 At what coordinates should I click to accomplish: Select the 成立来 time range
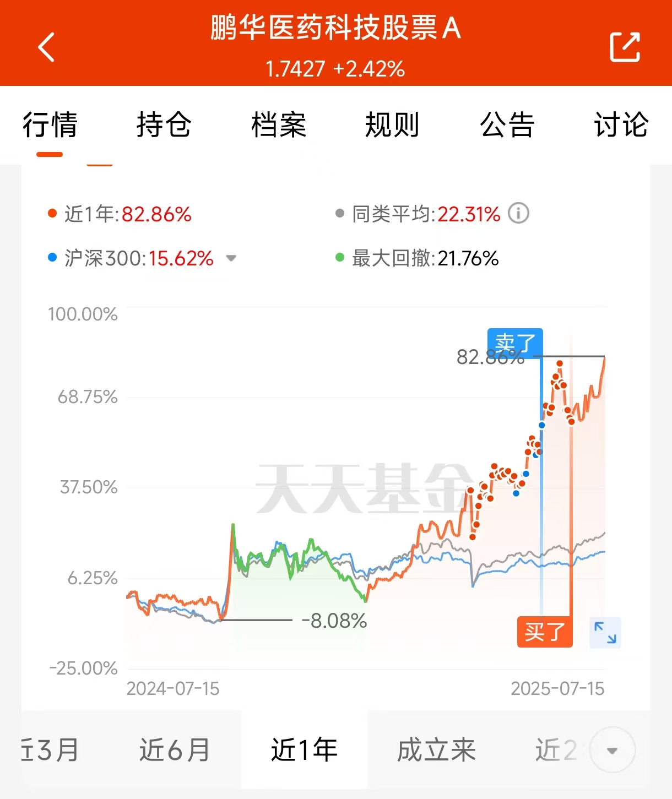[436, 750]
